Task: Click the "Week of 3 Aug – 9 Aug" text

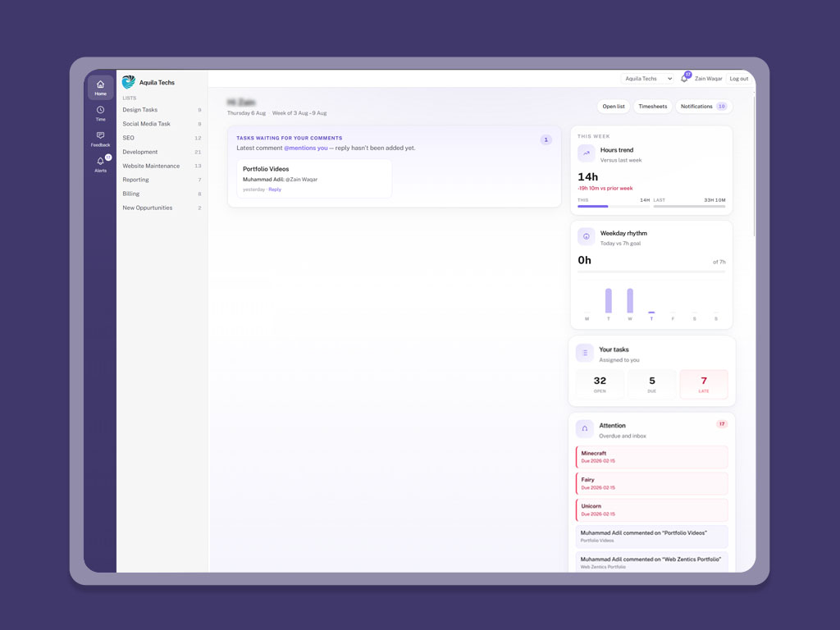Action: click(299, 113)
